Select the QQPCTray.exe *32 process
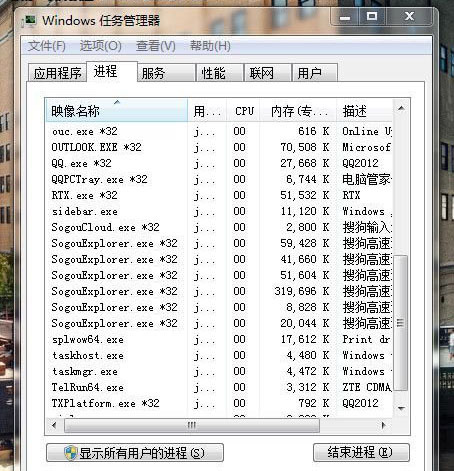 coord(219,179)
